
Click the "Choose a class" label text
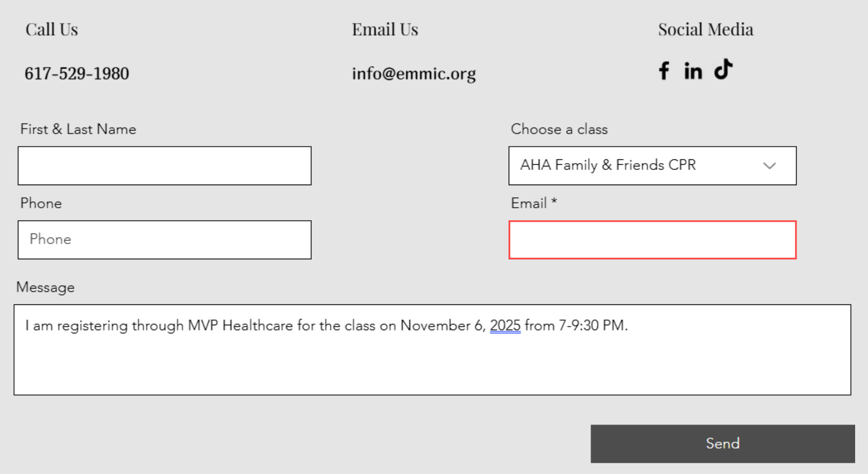559,129
